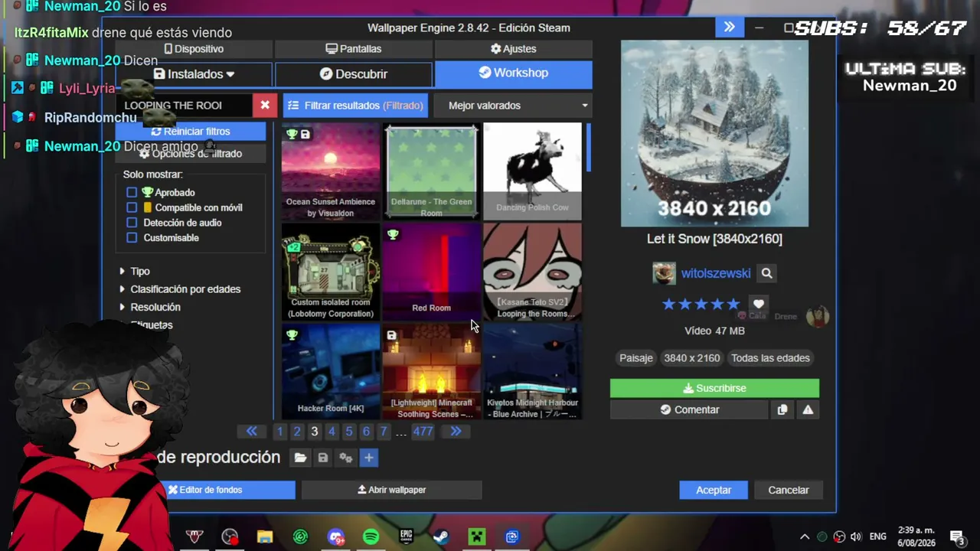
Task: Open OBS Studio from the taskbar
Action: click(x=230, y=536)
